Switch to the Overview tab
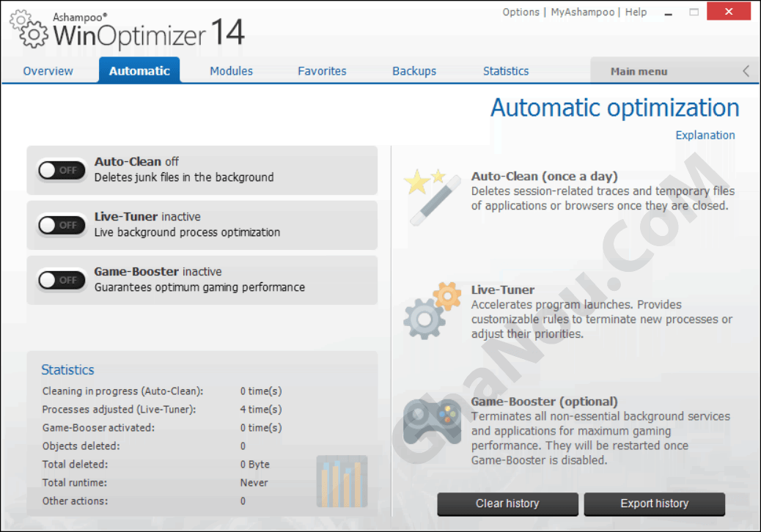The image size is (761, 532). (48, 71)
